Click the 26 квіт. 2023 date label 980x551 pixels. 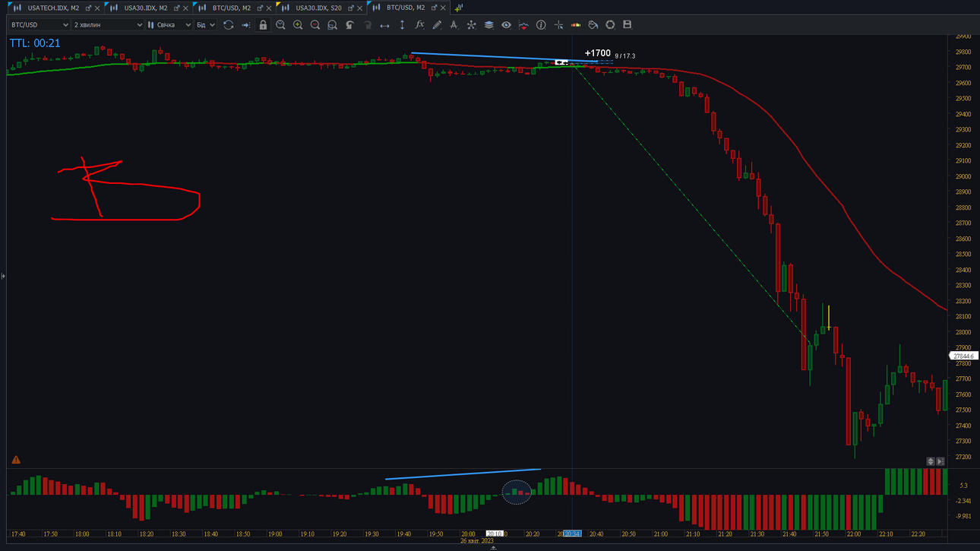477,541
